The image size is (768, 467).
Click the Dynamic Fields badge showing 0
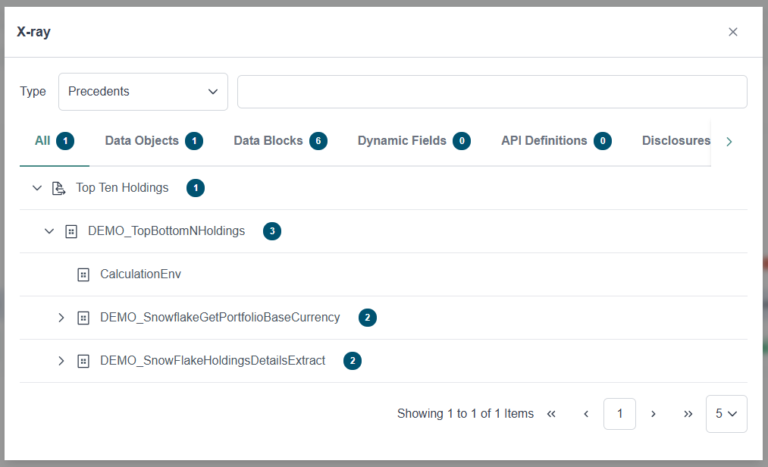(461, 141)
